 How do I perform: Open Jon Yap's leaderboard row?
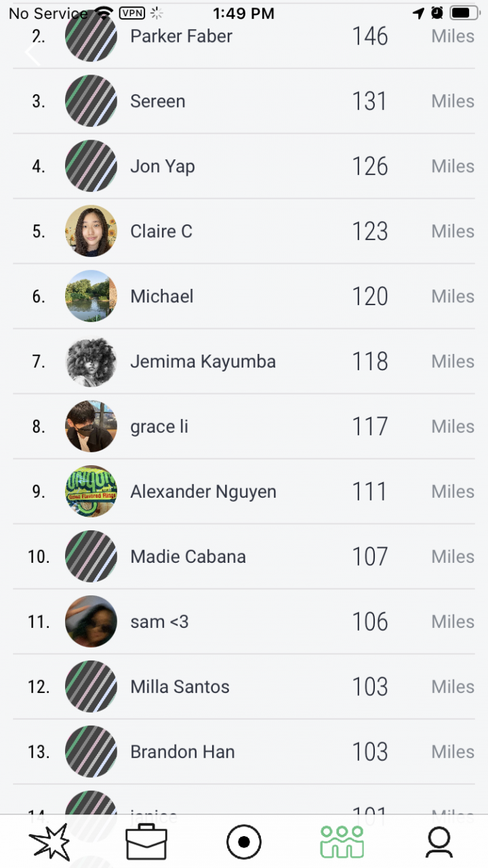click(163, 166)
